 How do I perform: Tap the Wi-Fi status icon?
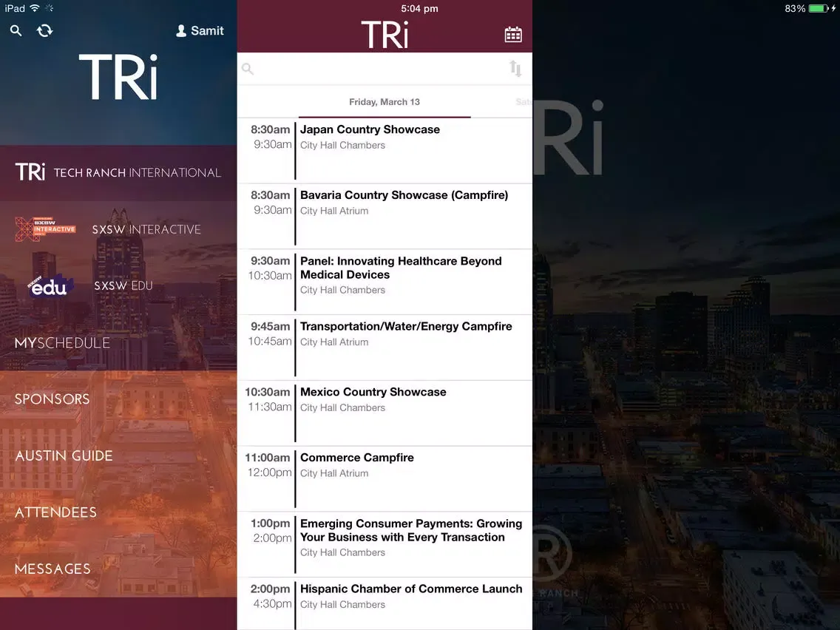pyautogui.click(x=35, y=8)
